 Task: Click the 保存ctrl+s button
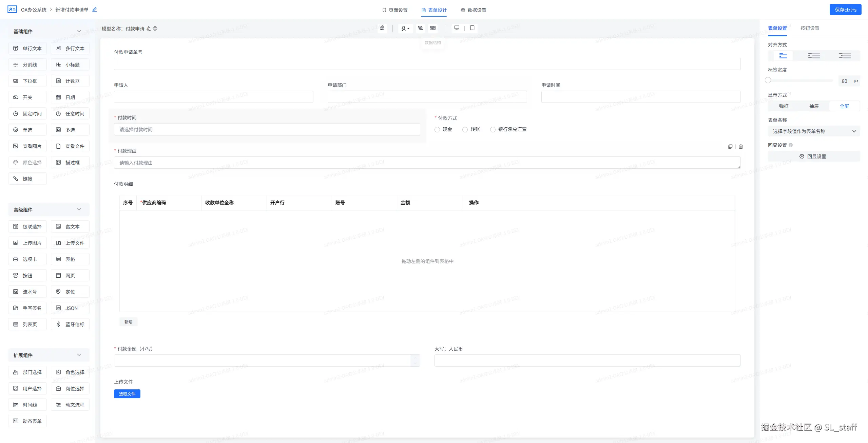[845, 10]
